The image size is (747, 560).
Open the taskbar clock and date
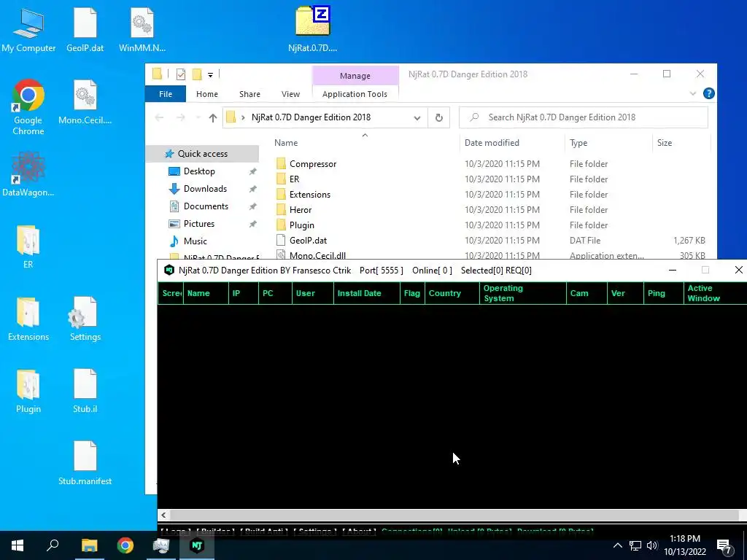click(685, 545)
